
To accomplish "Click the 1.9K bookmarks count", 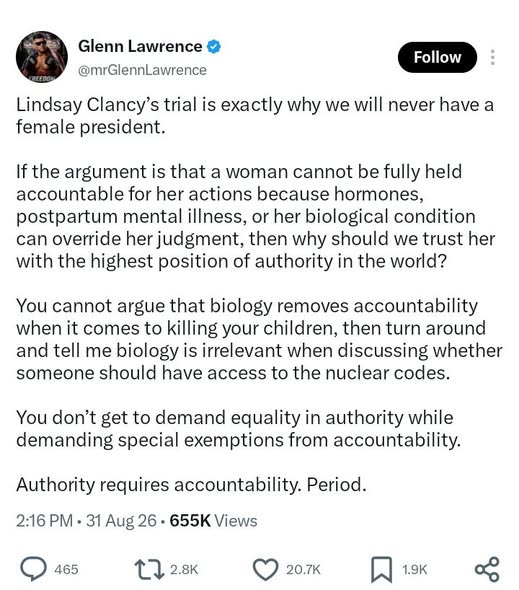I will pos(415,569).
